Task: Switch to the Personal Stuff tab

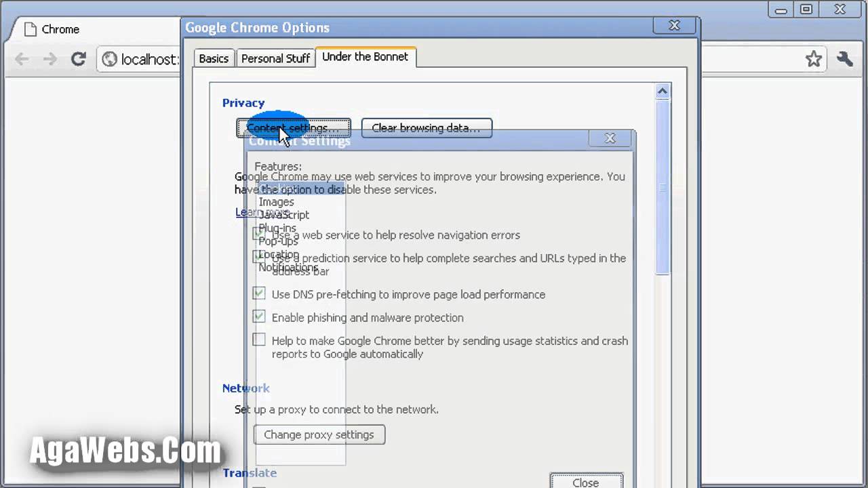Action: [x=275, y=58]
